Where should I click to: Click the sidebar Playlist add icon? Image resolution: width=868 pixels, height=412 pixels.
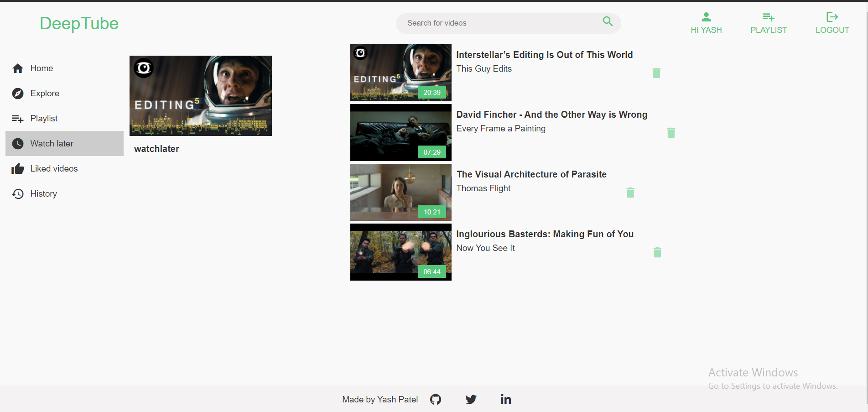pos(18,119)
